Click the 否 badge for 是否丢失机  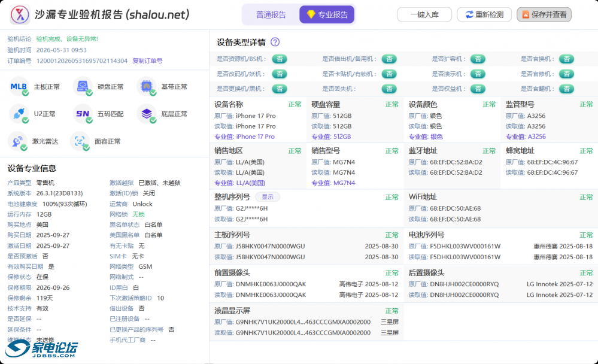(x=389, y=89)
